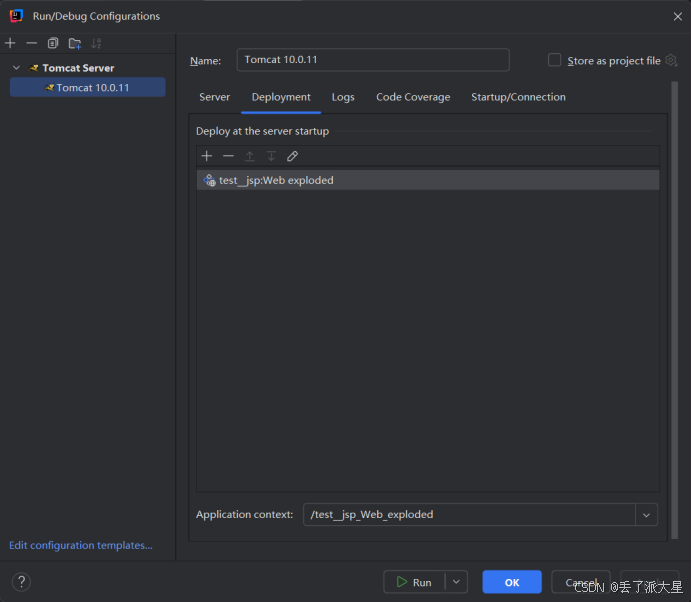Screen dimensions: 692x602
Task: Add a new run configuration
Action: point(10,43)
